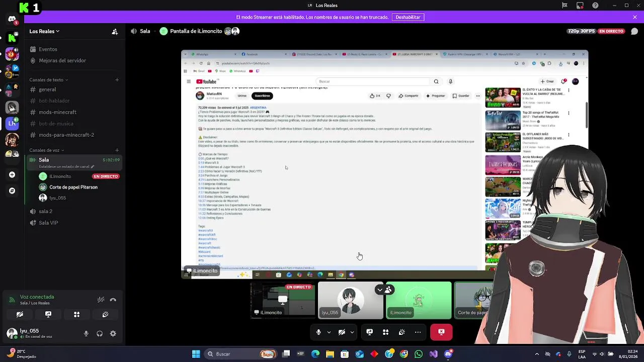This screenshot has height=362, width=644.
Task: Open the Los Reales server dropdown
Action: (44, 31)
